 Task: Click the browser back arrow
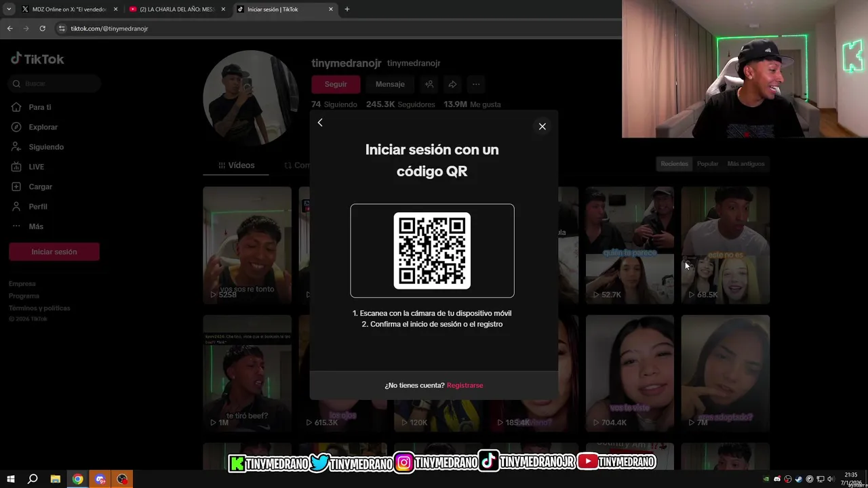9,28
